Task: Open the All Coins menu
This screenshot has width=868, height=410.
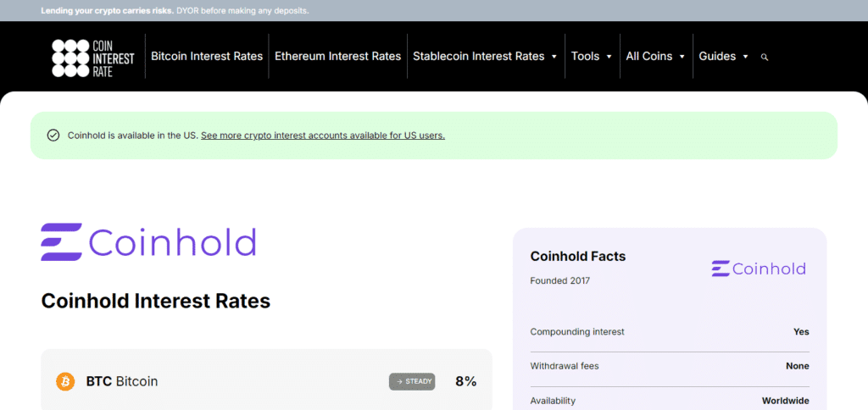Action: pyautogui.click(x=649, y=57)
